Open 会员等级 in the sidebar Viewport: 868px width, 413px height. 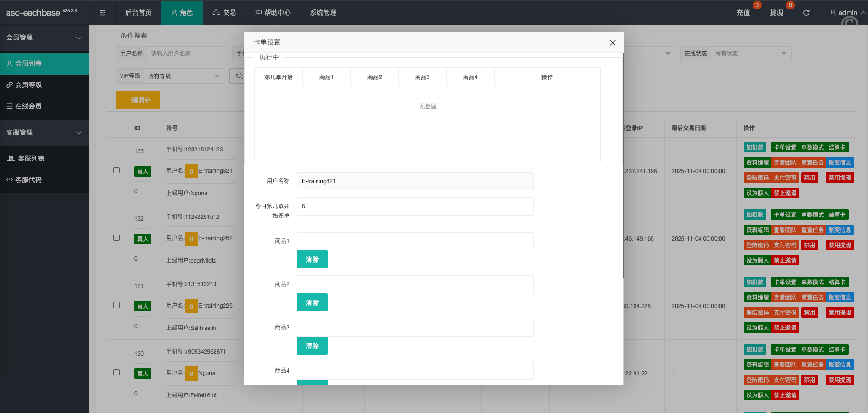28,85
